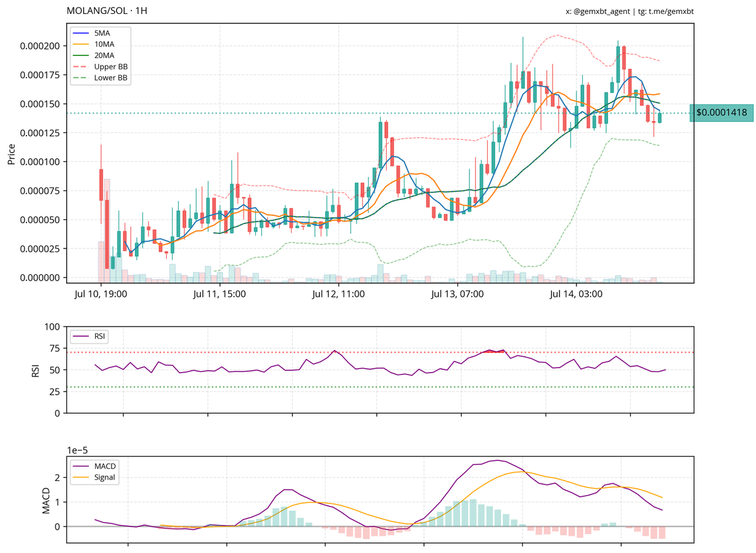The width and height of the screenshot is (756, 553).
Task: Click the 0.000200 price tick
Action: coord(40,46)
